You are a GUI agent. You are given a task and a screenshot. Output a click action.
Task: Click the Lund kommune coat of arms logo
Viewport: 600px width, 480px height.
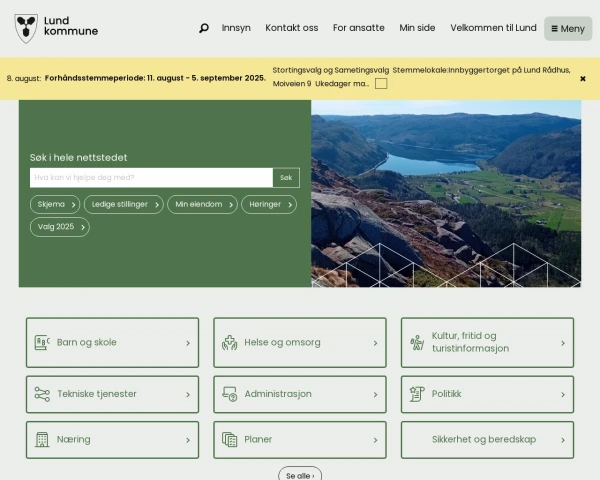coord(26,28)
